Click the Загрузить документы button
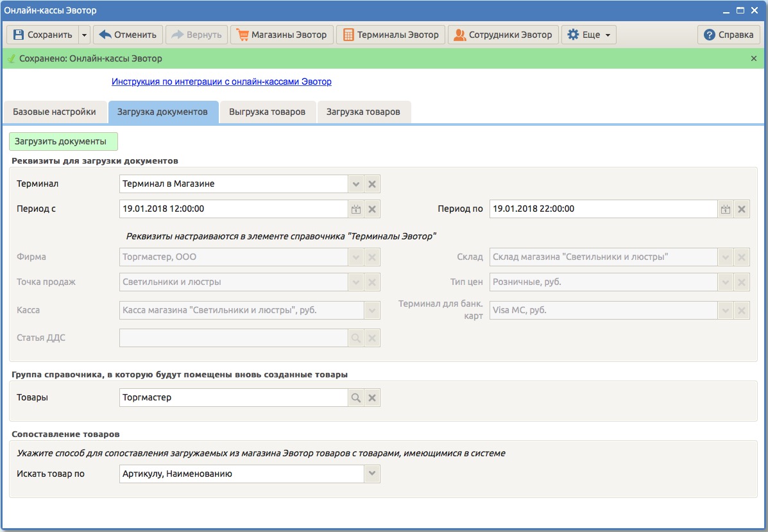 (63, 142)
